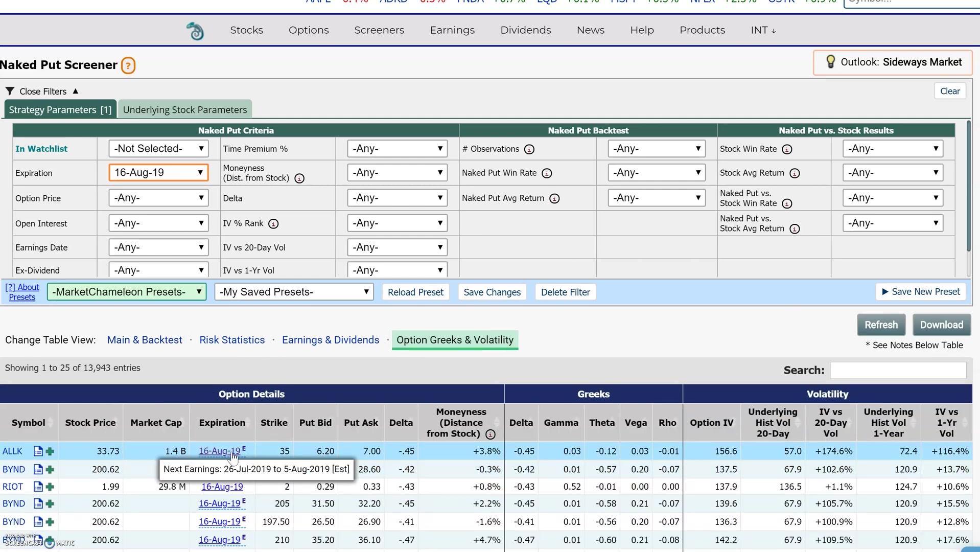Open the Options menu

tap(309, 30)
